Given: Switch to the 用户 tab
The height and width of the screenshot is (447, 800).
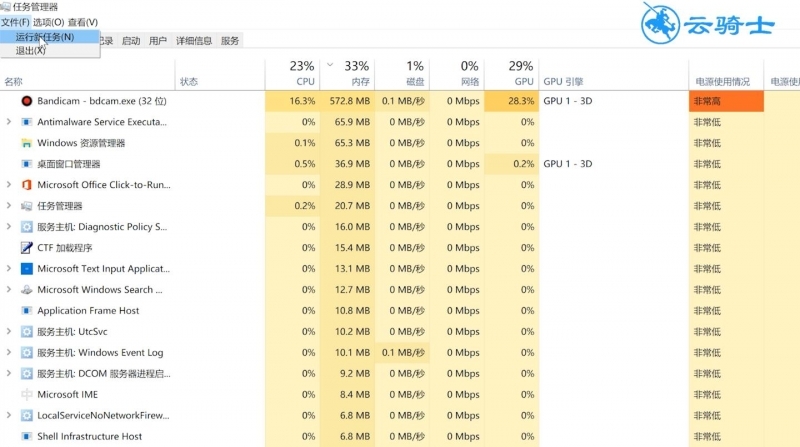Looking at the screenshot, I should pos(158,41).
